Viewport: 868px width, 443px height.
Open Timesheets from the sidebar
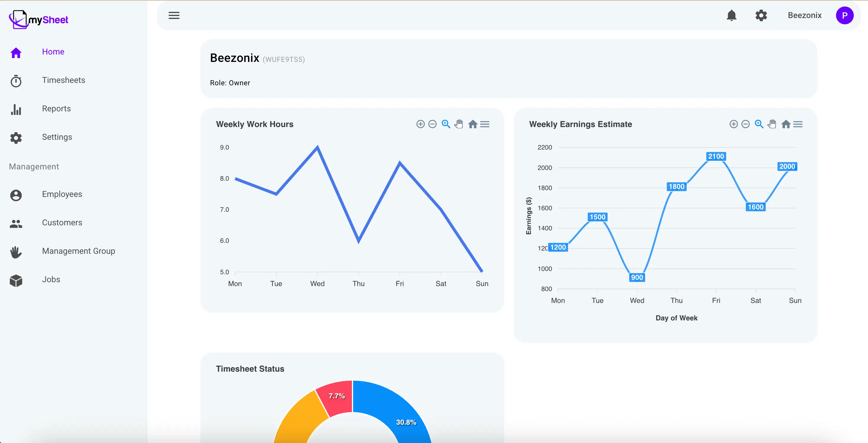(63, 80)
